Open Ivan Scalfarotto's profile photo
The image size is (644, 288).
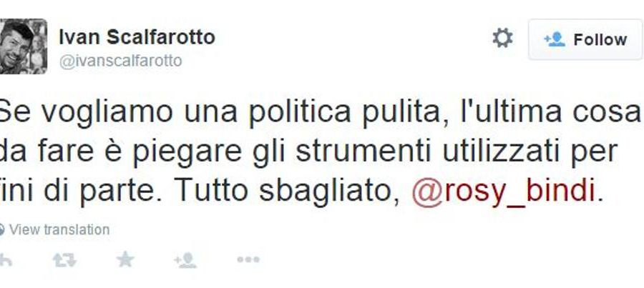click(x=23, y=46)
